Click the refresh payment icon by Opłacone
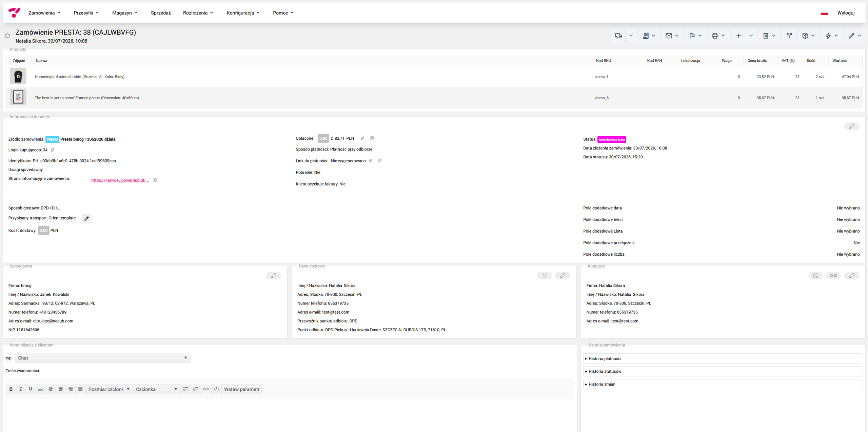Viewport: 868px width, 432px height. 372,138
